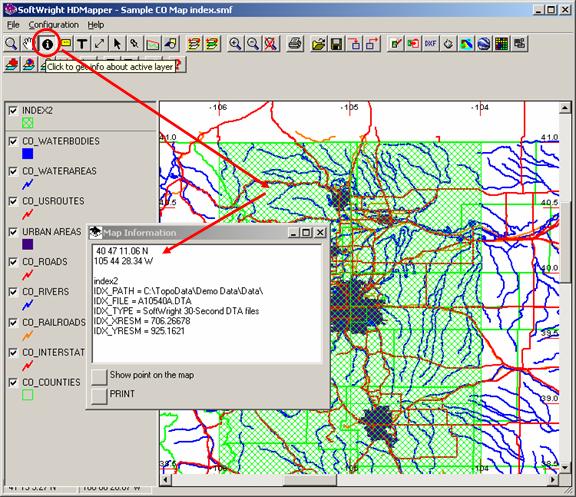Viewport: 576px width, 497px height.
Task: Toggle CO_WATERBODIES layer visibility
Action: tap(13, 141)
